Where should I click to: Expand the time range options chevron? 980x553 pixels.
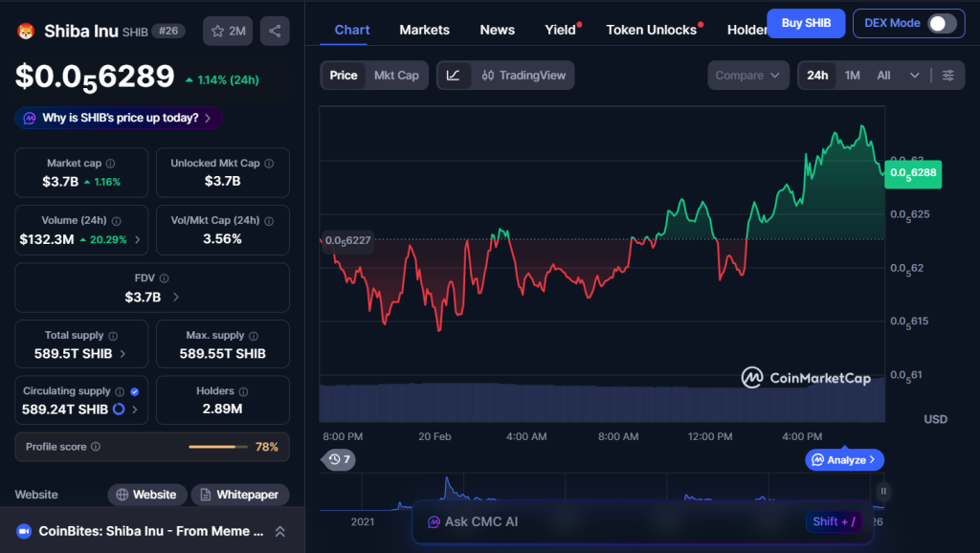[915, 76]
